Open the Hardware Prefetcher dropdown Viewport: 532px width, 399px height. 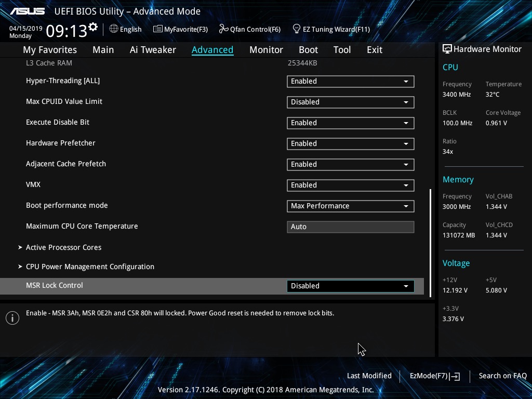coord(351,143)
